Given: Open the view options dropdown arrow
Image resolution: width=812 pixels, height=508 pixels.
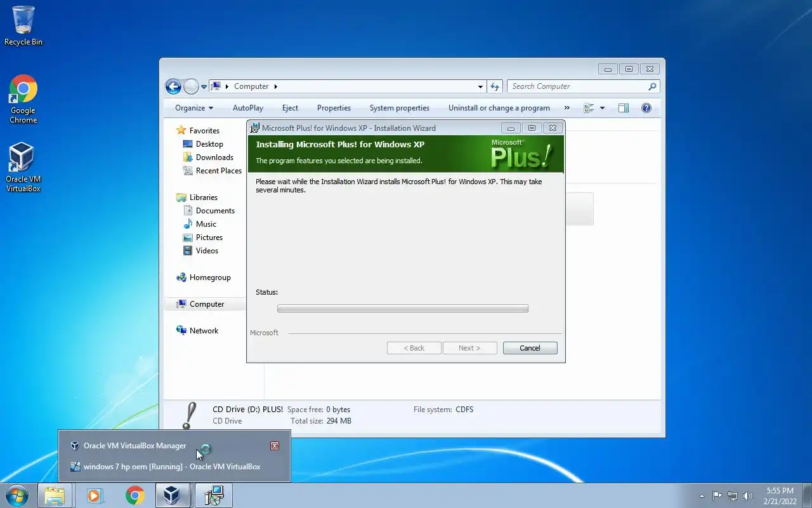Looking at the screenshot, I should [602, 108].
